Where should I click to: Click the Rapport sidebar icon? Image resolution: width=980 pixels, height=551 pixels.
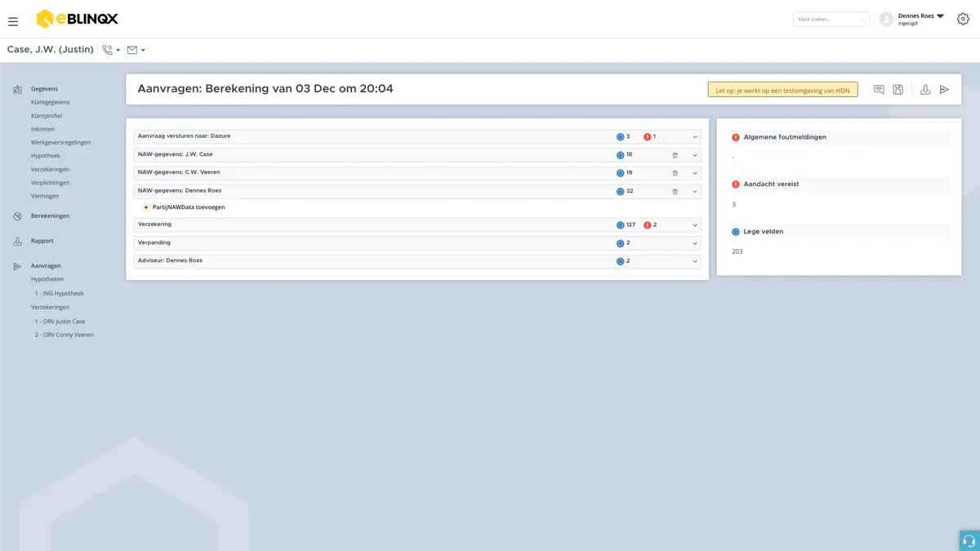click(x=17, y=242)
